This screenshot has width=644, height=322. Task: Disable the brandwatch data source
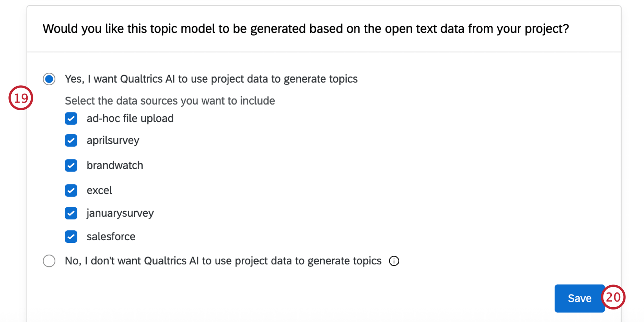(x=71, y=166)
